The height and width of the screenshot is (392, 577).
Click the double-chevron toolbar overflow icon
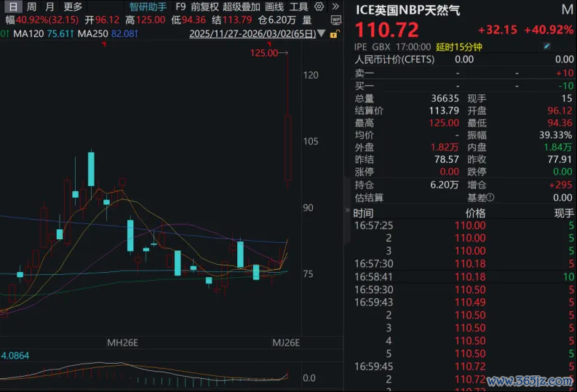pyautogui.click(x=335, y=7)
